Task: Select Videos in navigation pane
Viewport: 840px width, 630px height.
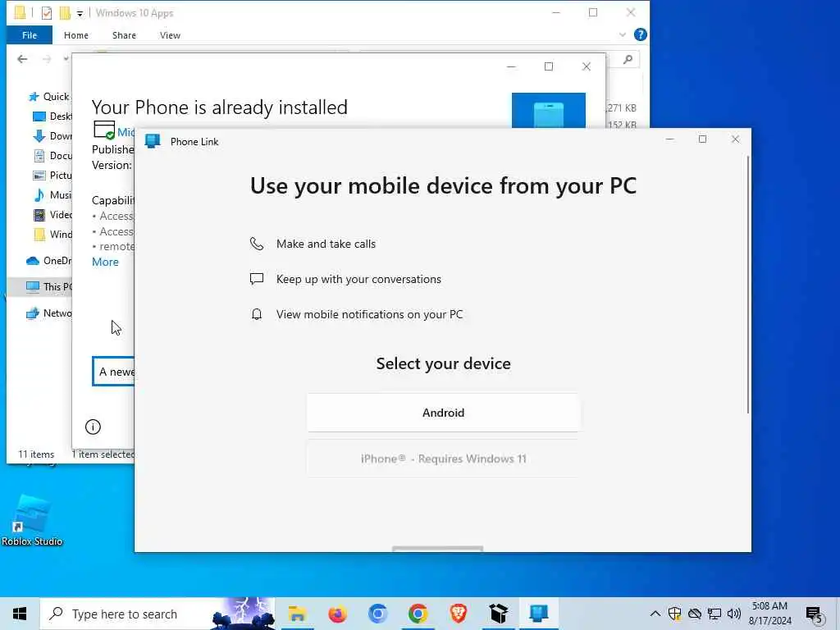Action: [x=52, y=215]
